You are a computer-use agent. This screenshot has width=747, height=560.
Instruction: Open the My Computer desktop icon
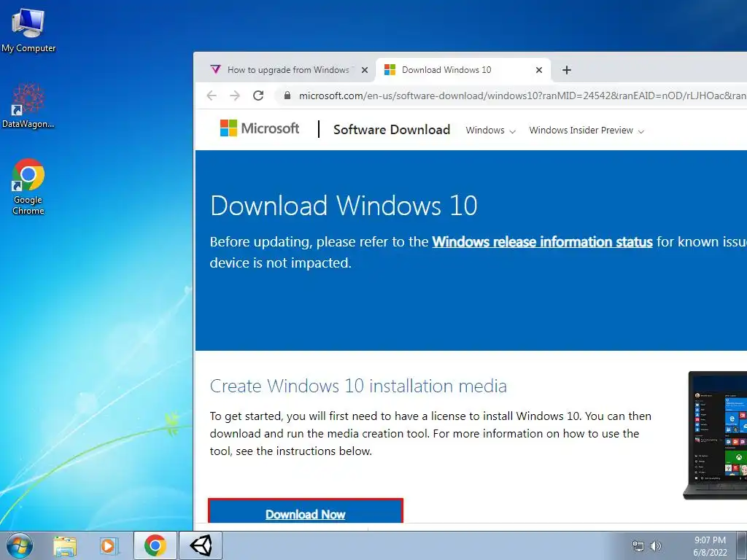point(28,30)
